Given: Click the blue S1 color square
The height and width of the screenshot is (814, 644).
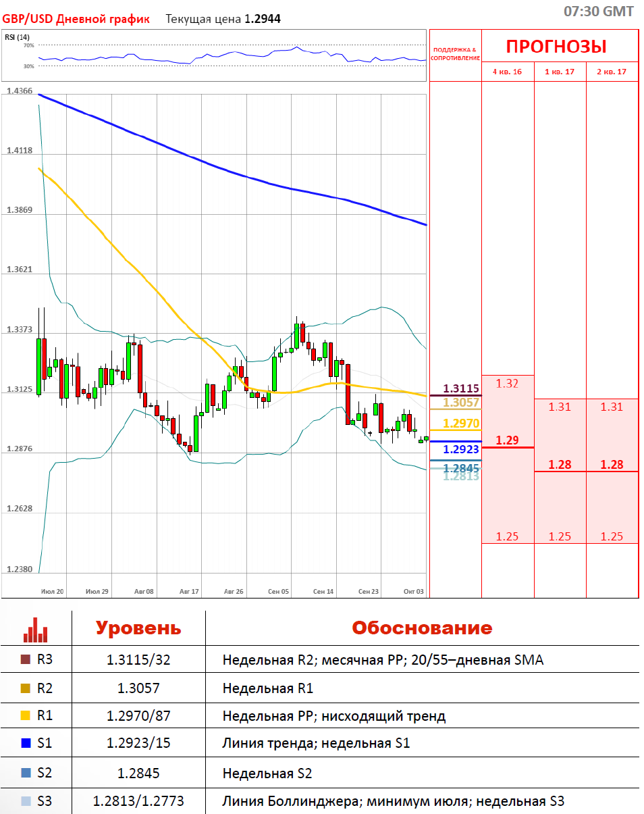Looking at the screenshot, I should pos(26,744).
